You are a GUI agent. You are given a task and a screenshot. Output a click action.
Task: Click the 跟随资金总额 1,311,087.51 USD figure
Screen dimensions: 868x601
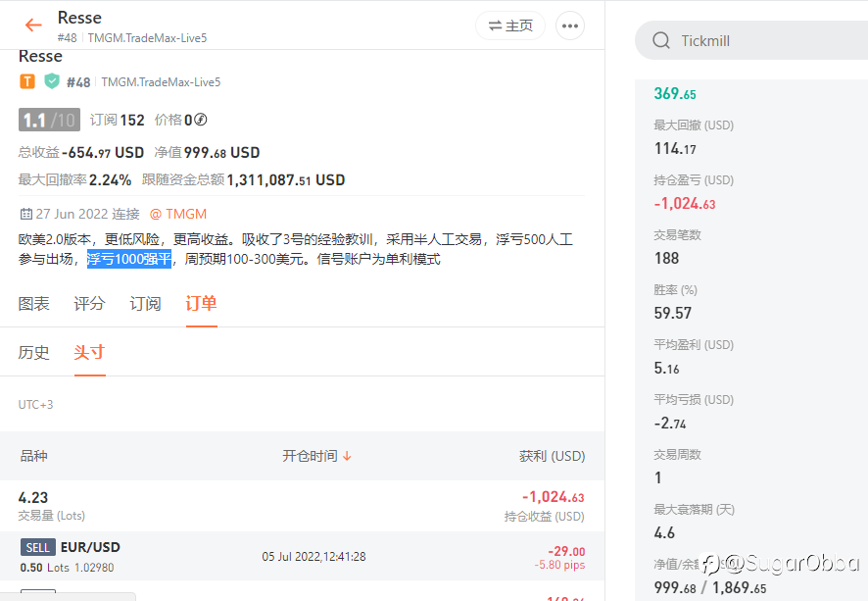point(286,180)
